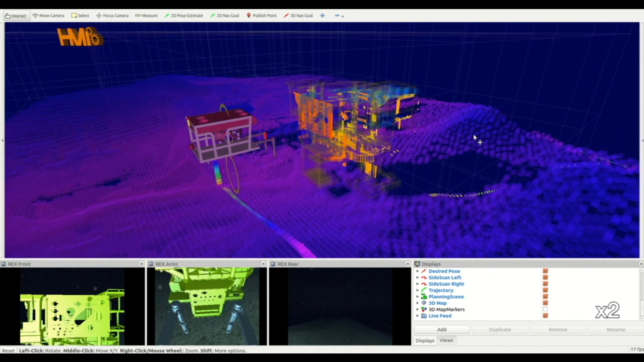Click the Desired Pose arrow icon

click(424, 271)
